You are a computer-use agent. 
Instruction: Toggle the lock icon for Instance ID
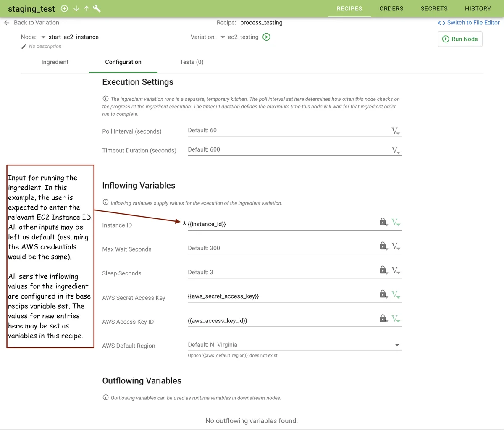coord(383,222)
